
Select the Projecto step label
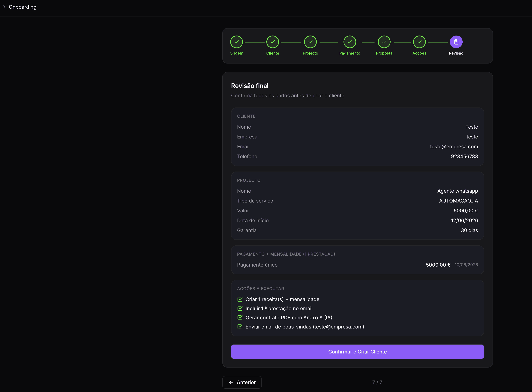[310, 53]
